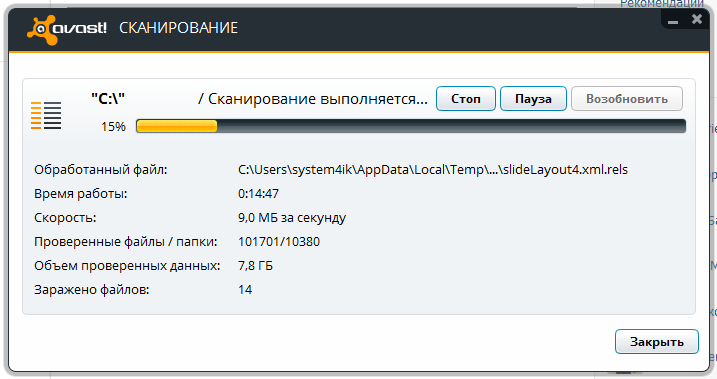Click the slideLayout4.xml.rels file path
This screenshot has height=379, width=717.
(x=433, y=170)
